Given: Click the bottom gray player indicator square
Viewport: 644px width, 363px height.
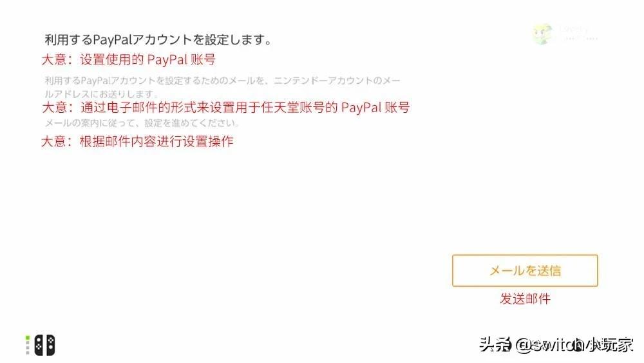Looking at the screenshot, I should pos(28,352).
